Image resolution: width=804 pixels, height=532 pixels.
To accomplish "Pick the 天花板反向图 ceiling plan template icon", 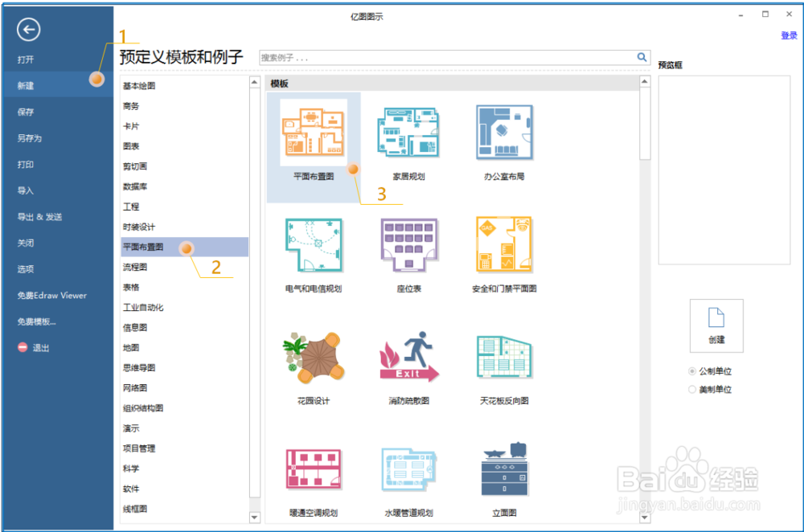I will 504,358.
